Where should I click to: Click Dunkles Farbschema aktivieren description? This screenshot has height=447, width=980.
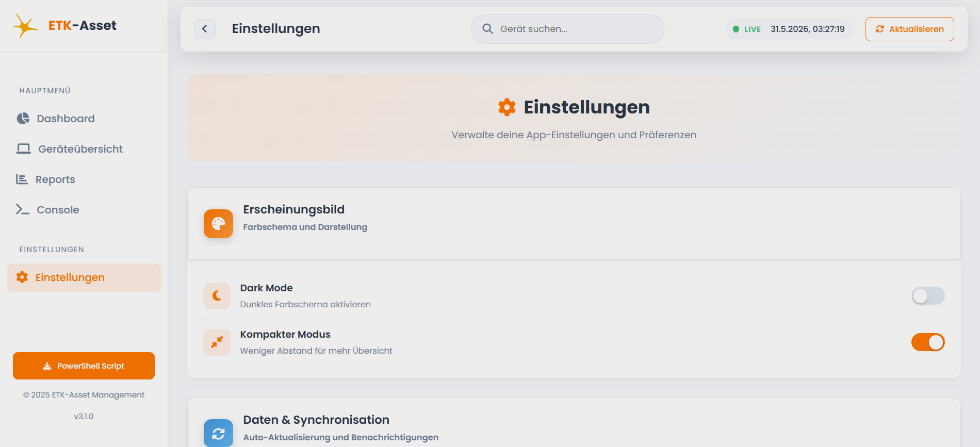pos(305,305)
